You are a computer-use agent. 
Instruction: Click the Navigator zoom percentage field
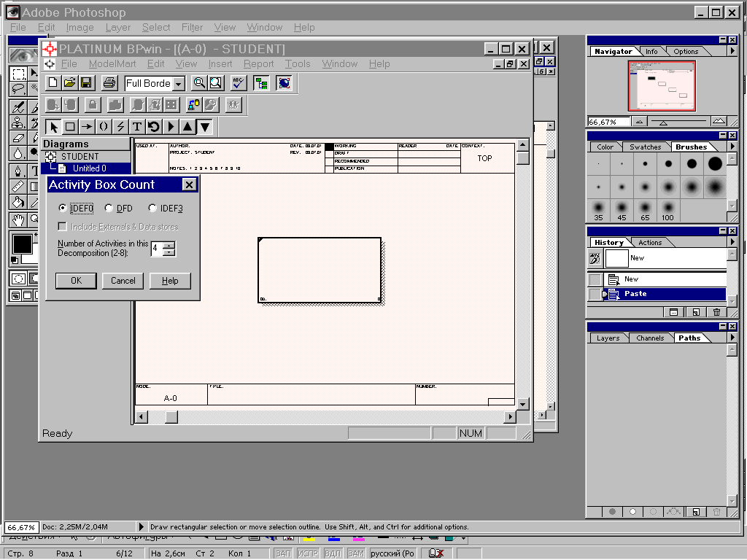pos(608,122)
